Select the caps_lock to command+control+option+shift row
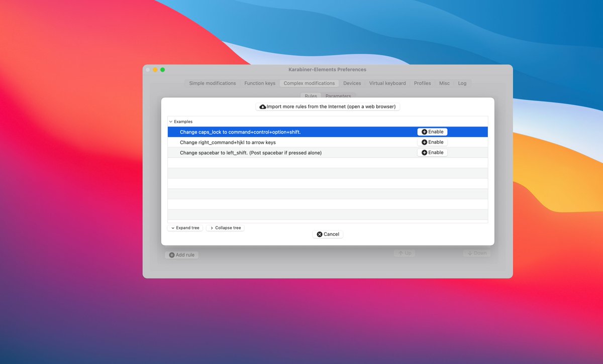Image resolution: width=603 pixels, height=364 pixels. (328, 132)
